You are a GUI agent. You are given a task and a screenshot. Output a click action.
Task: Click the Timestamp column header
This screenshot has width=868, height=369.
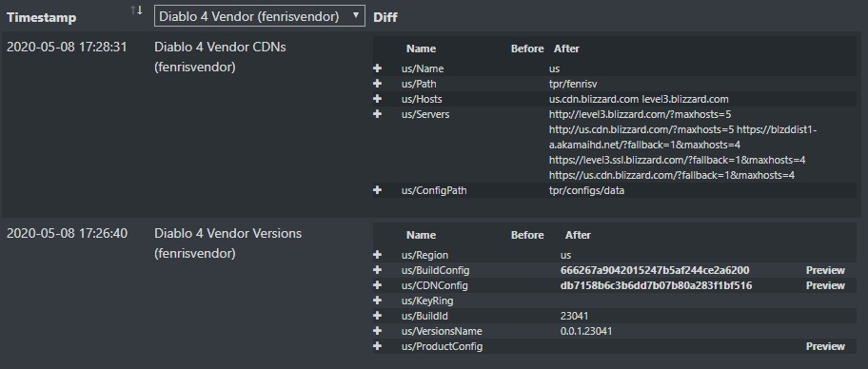(x=42, y=17)
